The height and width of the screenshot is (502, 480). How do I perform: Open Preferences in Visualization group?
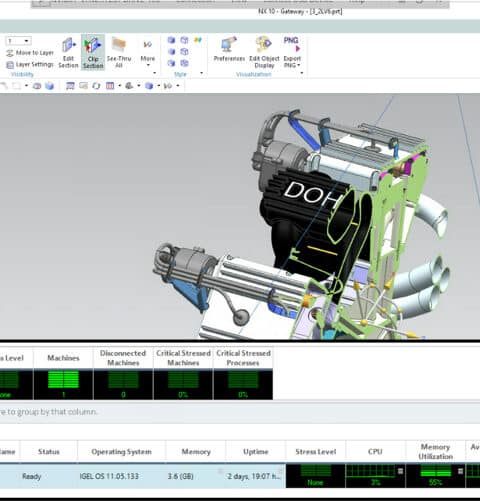tap(229, 49)
